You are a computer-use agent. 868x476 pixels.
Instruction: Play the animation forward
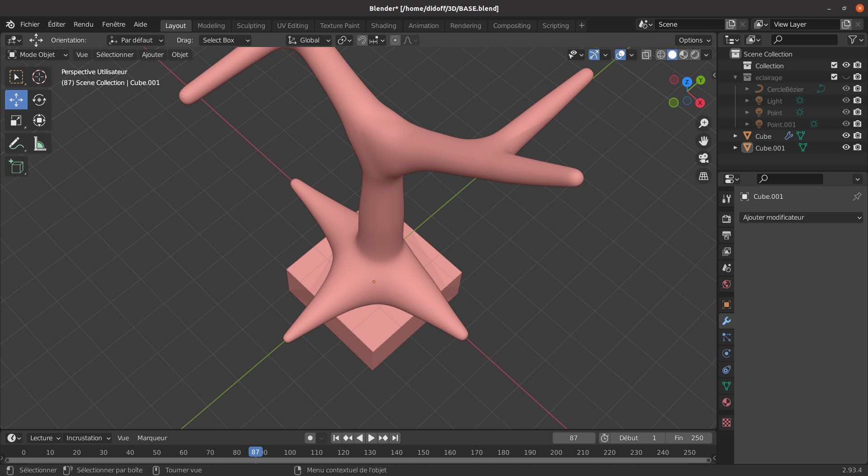pyautogui.click(x=371, y=438)
